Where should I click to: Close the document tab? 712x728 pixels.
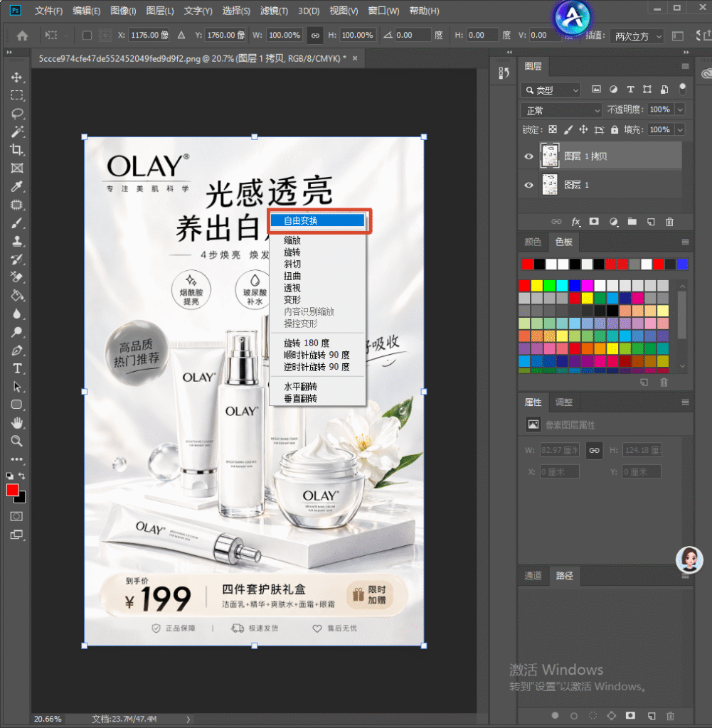[355, 58]
